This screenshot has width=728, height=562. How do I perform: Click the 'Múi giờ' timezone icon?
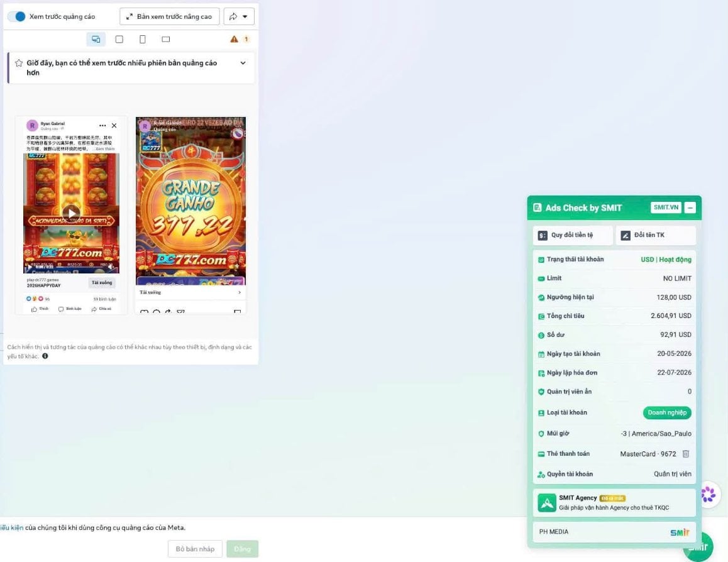[x=541, y=434]
